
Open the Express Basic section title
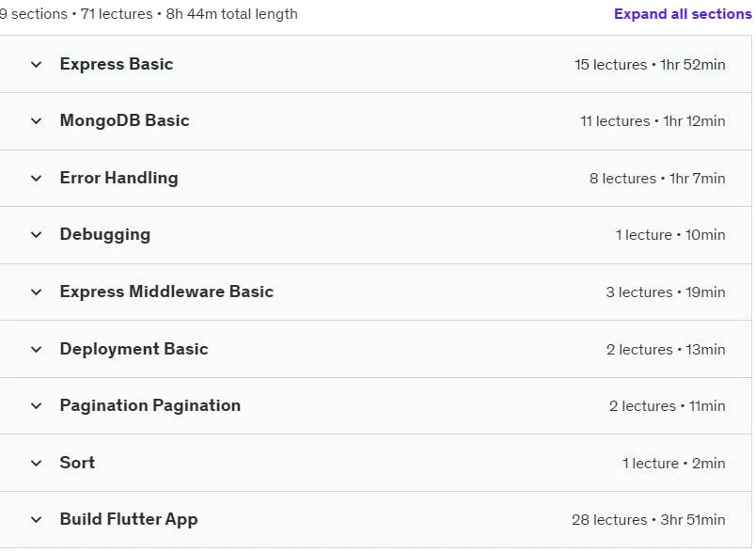click(117, 64)
